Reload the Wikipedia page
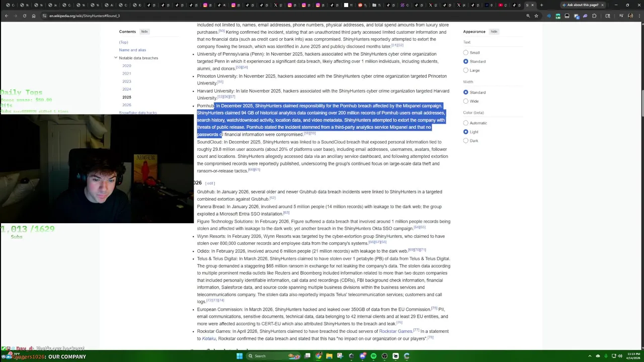644x362 pixels. (24, 16)
